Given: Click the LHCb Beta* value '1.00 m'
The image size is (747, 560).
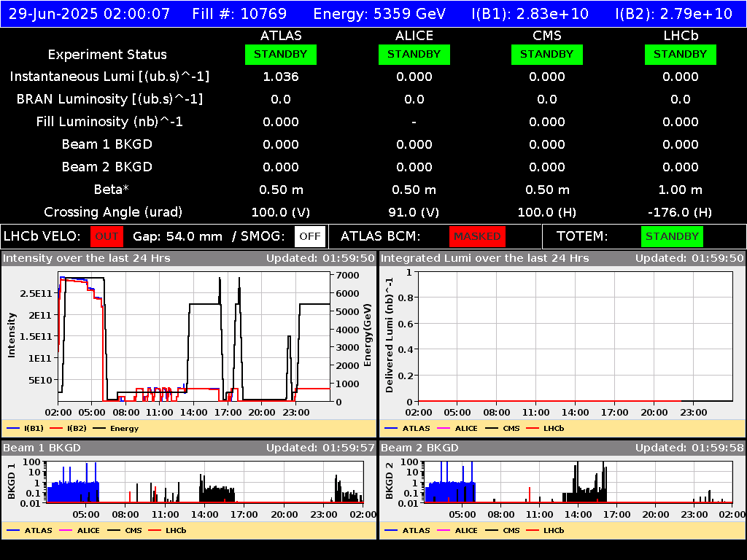Looking at the screenshot, I should (x=681, y=190).
